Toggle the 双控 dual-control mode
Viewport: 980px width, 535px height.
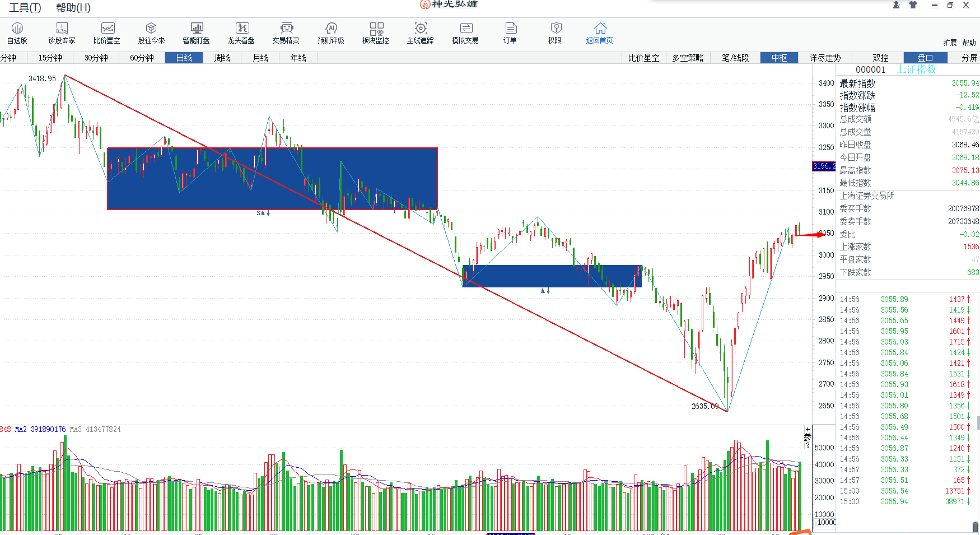click(x=881, y=58)
